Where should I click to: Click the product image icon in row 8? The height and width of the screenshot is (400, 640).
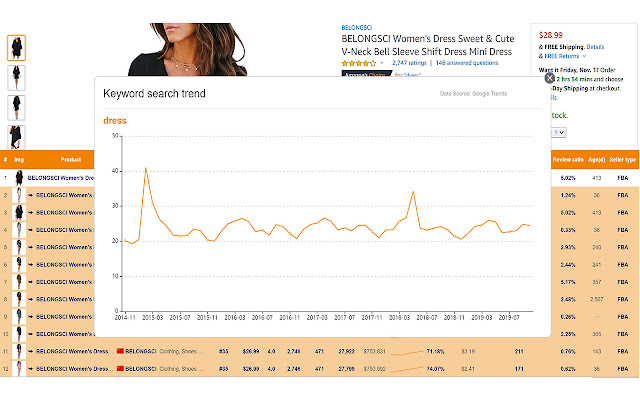click(19, 299)
